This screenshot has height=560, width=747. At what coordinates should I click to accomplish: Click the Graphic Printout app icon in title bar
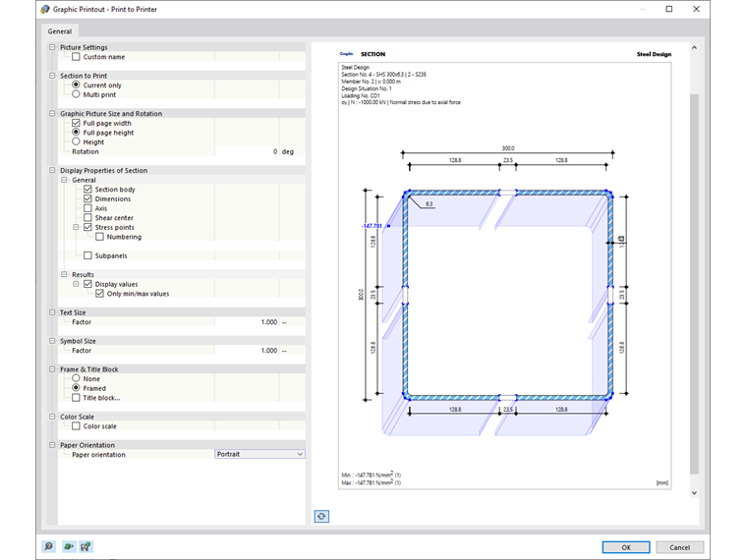pyautogui.click(x=45, y=9)
